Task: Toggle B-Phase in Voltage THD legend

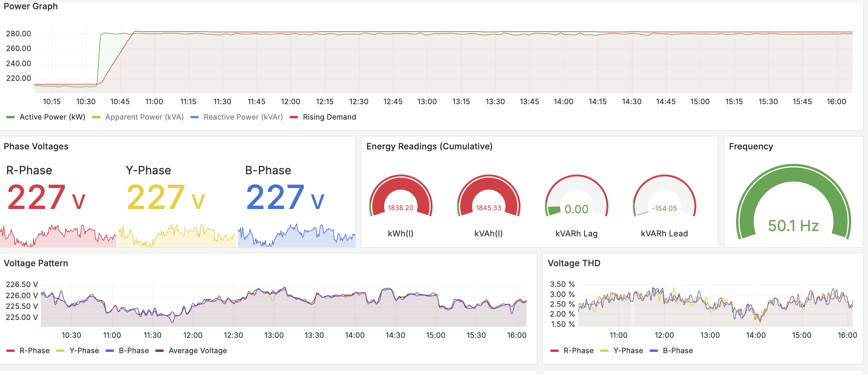Action: [677, 351]
